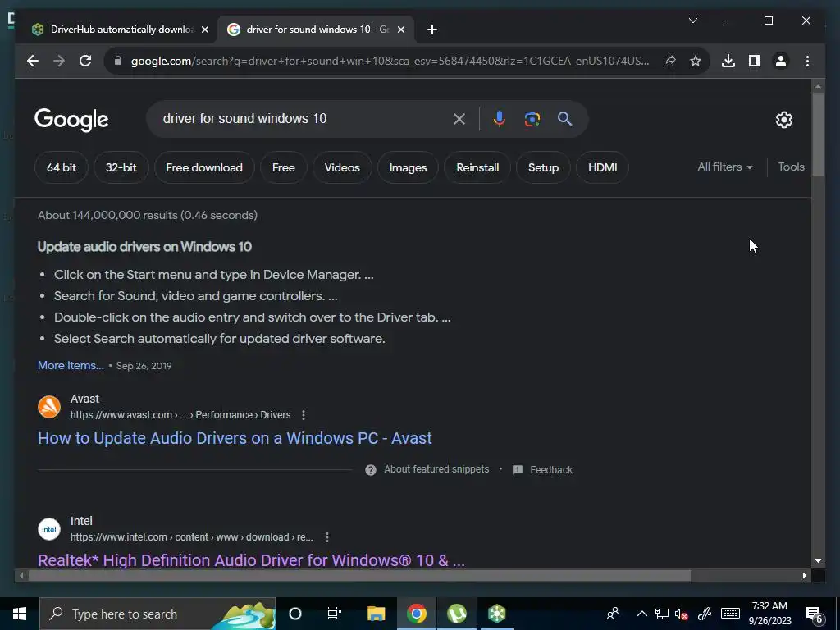The height and width of the screenshot is (630, 840).
Task: Open DriverHub app from taskbar
Action: (496, 614)
